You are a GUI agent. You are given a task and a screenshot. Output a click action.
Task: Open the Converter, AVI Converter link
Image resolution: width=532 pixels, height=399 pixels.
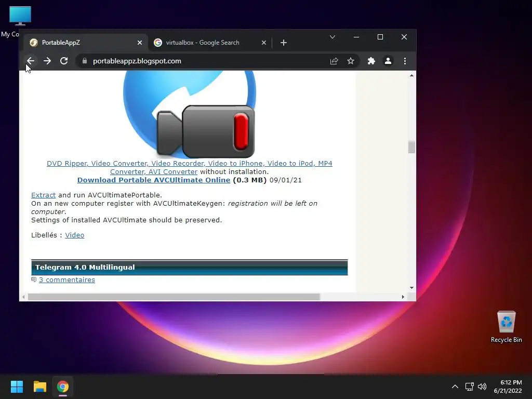click(154, 172)
